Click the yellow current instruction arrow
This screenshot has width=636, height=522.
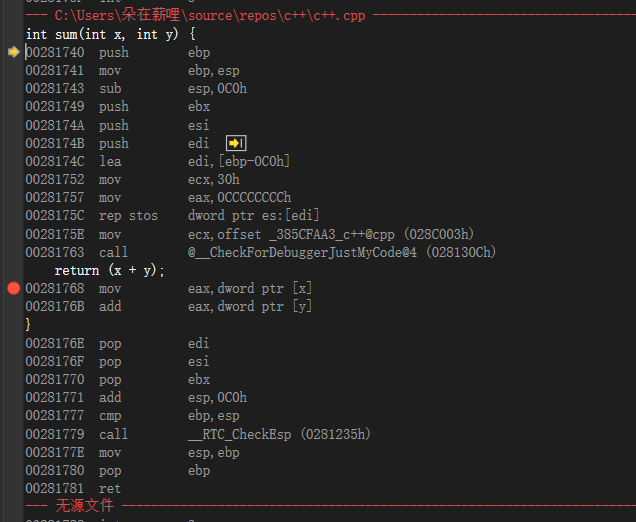coord(13,52)
